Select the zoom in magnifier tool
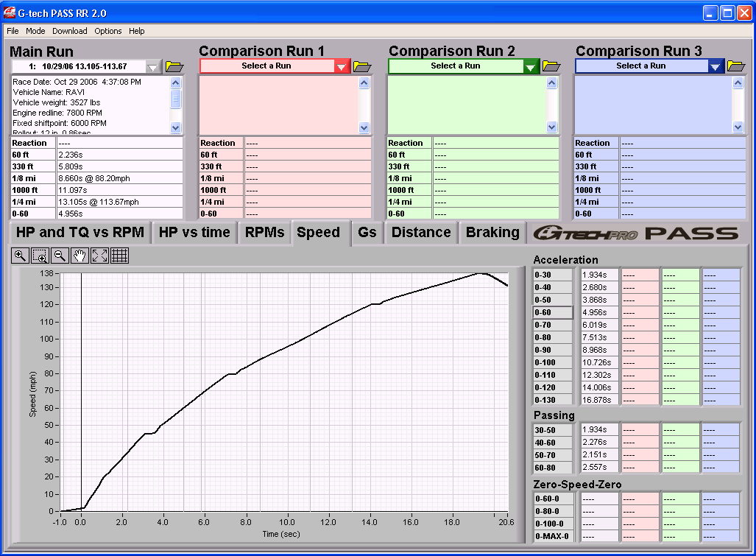The image size is (756, 556). click(20, 256)
